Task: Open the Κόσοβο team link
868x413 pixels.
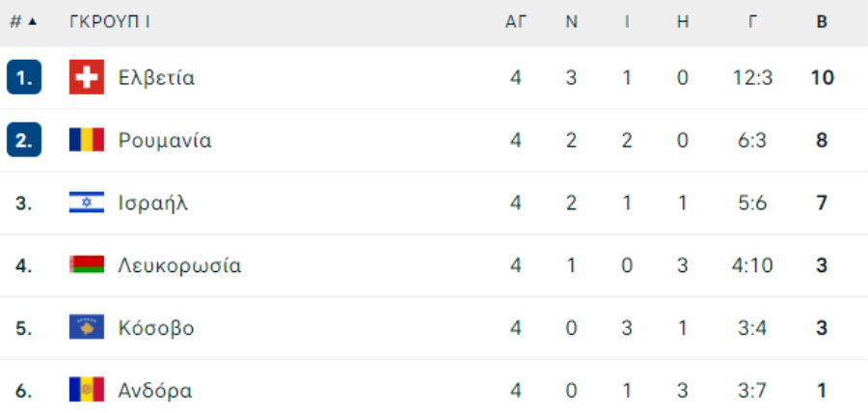Action: tap(156, 328)
